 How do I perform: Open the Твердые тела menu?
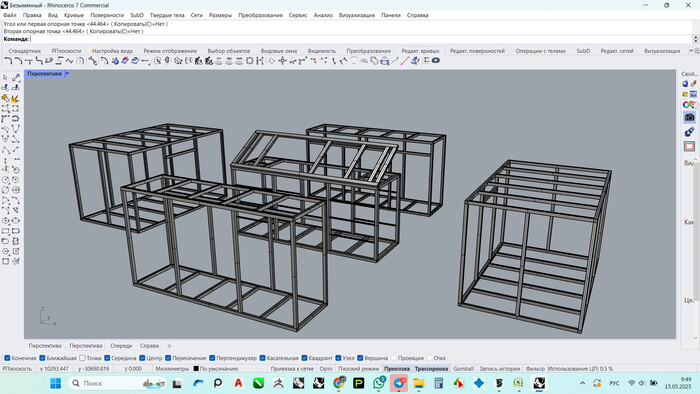[x=167, y=15]
